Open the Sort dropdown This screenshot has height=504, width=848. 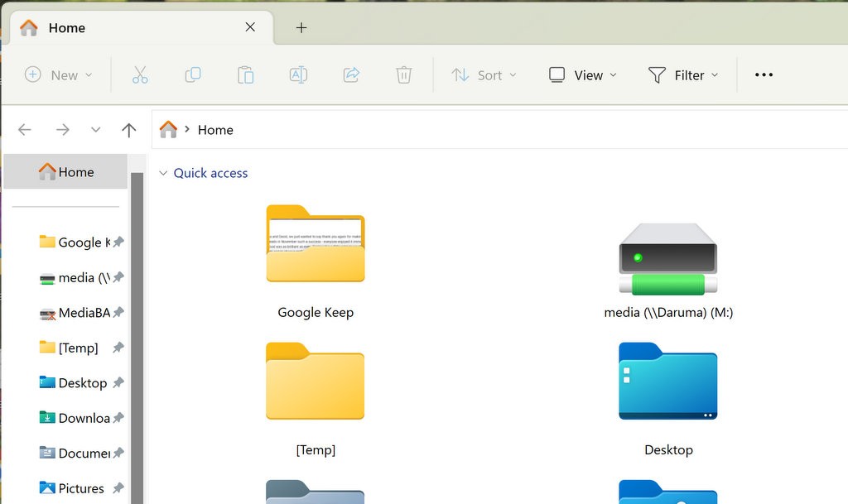click(x=485, y=74)
